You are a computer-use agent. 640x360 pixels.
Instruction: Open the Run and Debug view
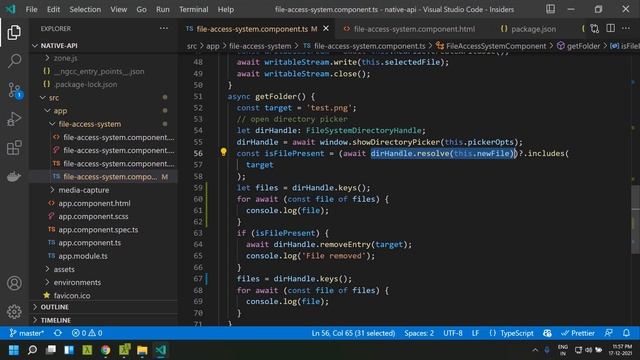pyautogui.click(x=14, y=119)
